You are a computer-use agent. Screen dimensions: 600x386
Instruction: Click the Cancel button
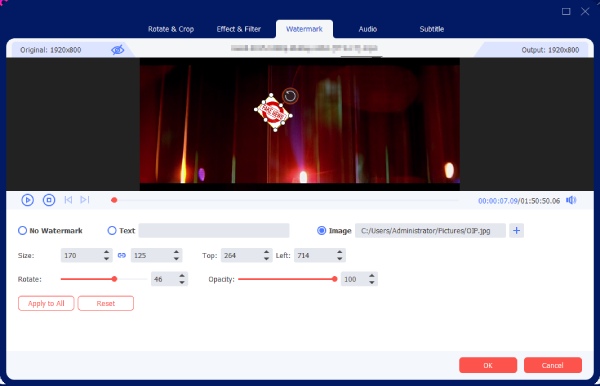pyautogui.click(x=553, y=365)
